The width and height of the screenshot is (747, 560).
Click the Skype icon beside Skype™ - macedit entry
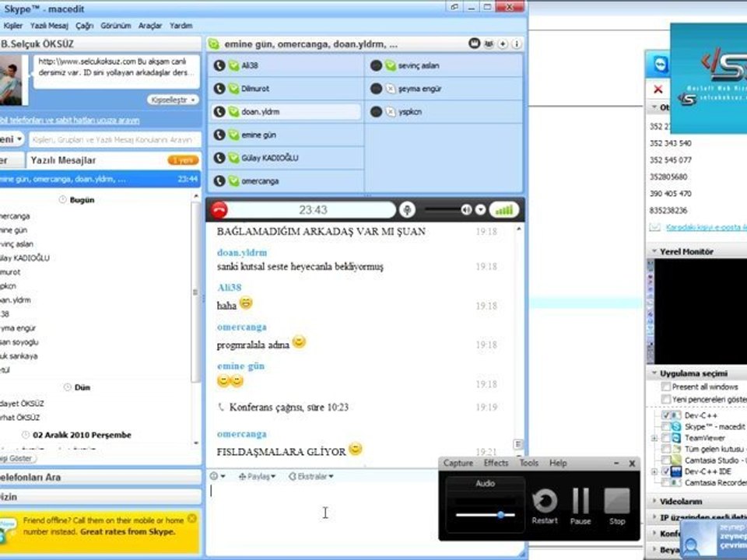(676, 427)
